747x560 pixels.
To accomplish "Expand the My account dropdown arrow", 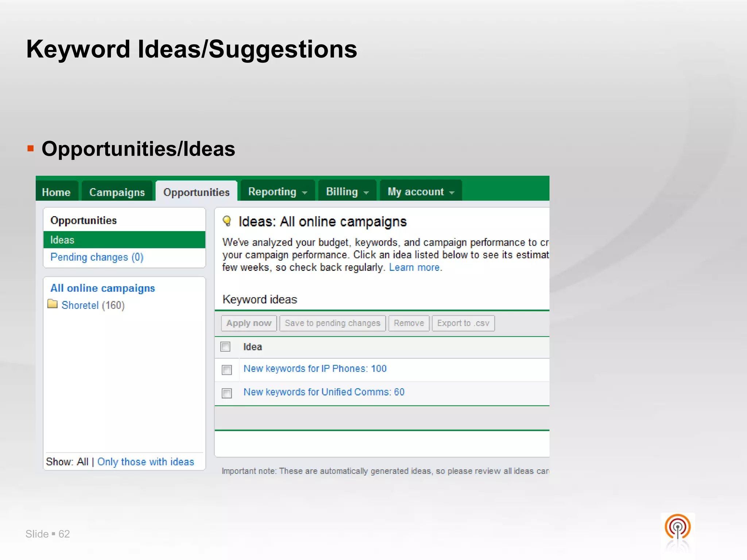I will coord(452,193).
